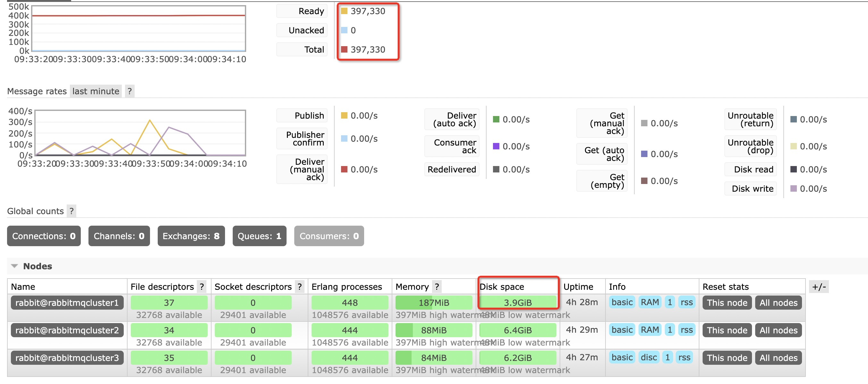The width and height of the screenshot is (868, 384).
Task: Open Socket descriptors help question mark
Action: tap(300, 287)
